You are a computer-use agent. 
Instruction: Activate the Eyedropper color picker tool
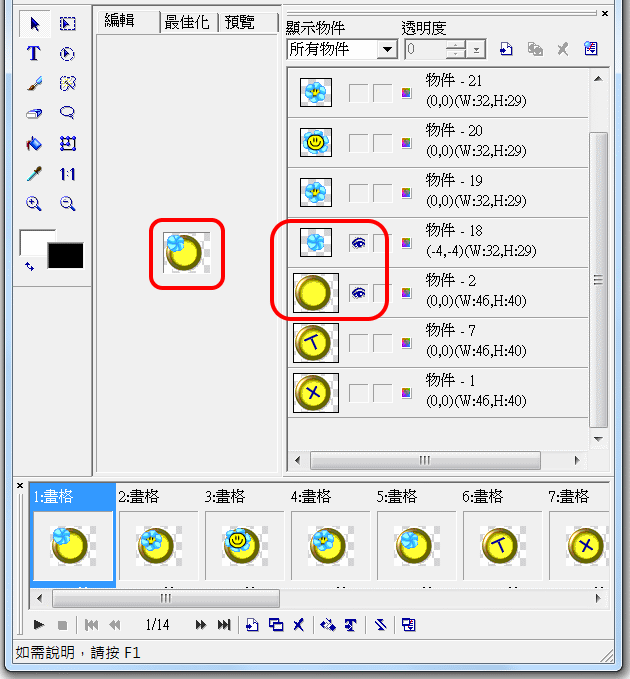coord(34,174)
